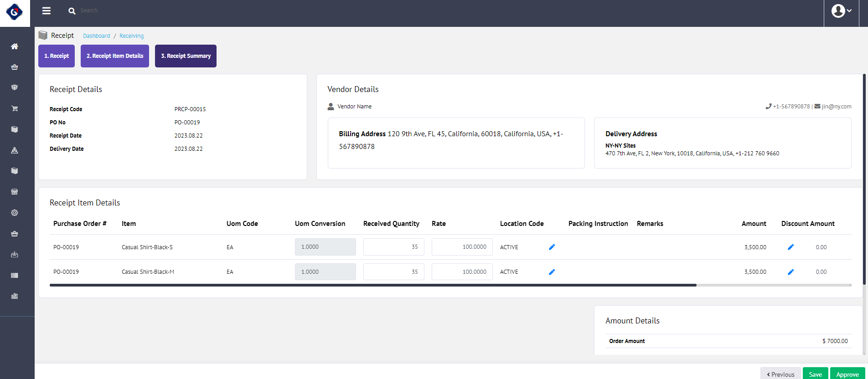Go back using the Previous button
Screen dimensions: 868x379
[x=780, y=374]
